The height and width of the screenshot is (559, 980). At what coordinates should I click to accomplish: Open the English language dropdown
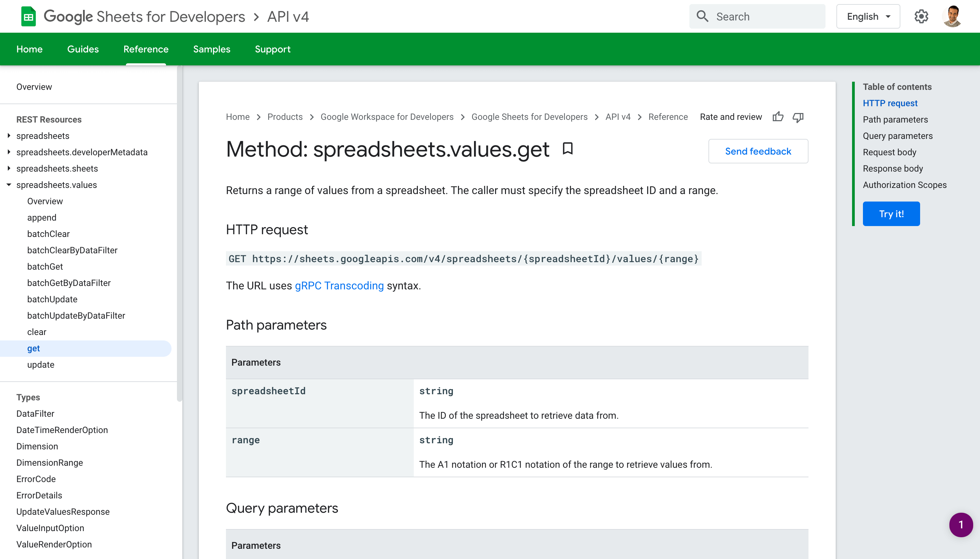pyautogui.click(x=868, y=16)
